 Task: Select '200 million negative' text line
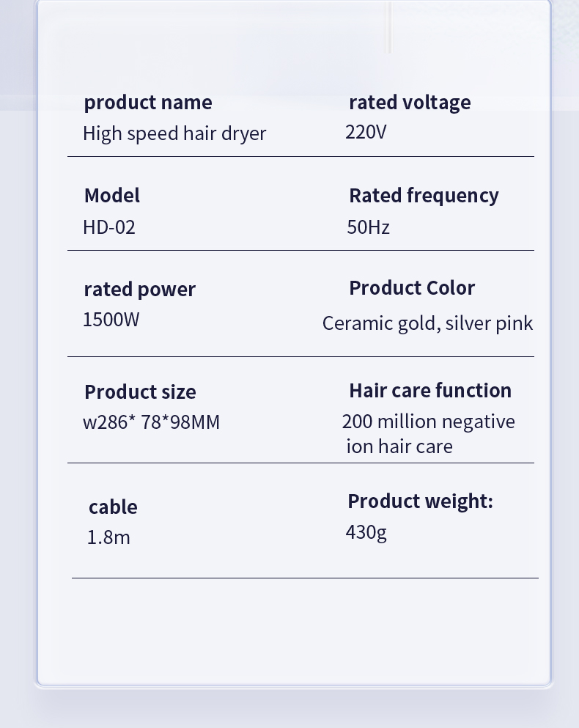[429, 422]
